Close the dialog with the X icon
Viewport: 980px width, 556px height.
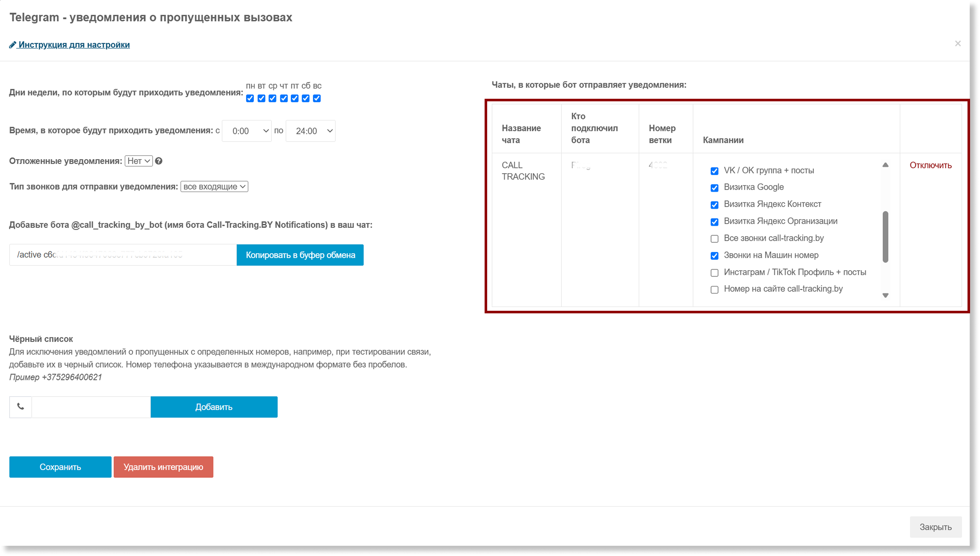pyautogui.click(x=958, y=43)
